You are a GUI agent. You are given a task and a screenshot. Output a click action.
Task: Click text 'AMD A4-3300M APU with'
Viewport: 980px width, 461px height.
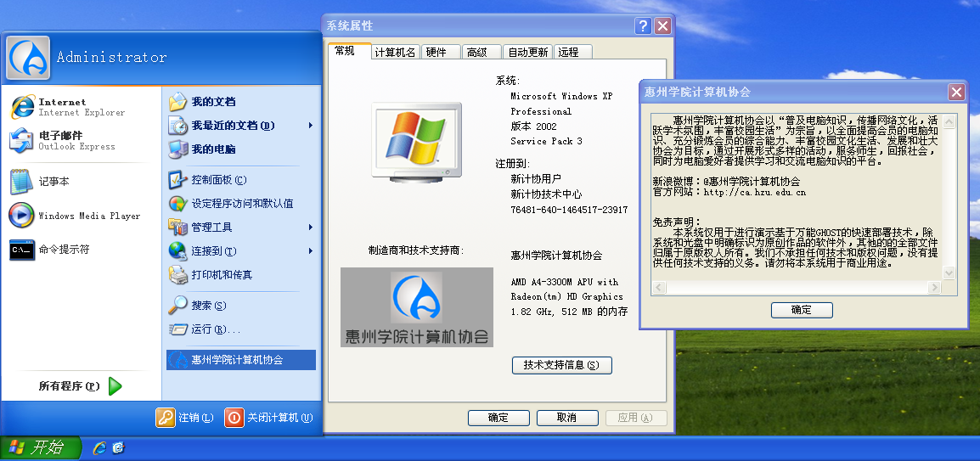[565, 282]
